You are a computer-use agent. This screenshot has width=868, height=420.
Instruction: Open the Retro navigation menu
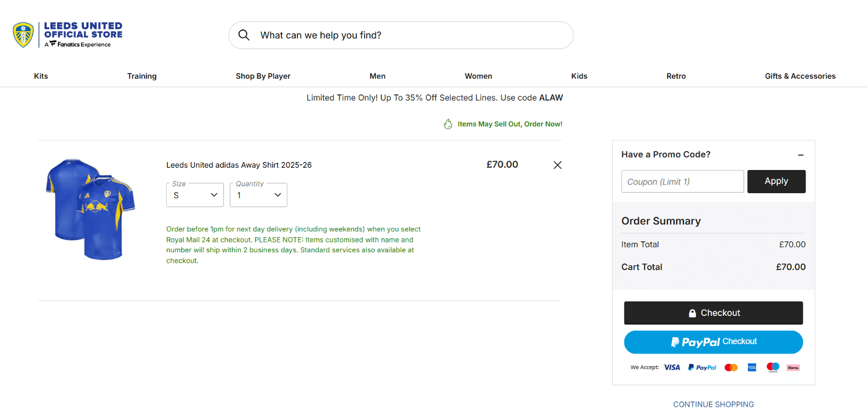click(x=676, y=76)
